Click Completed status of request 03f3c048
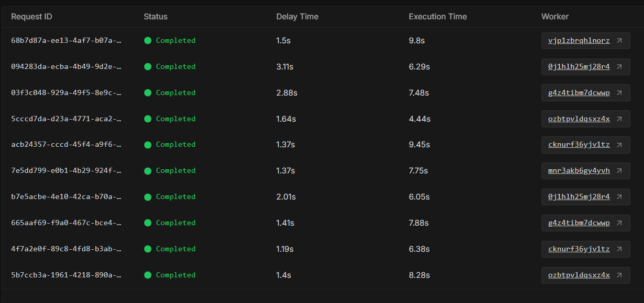Image resolution: width=644 pixels, height=303 pixels. point(175,92)
